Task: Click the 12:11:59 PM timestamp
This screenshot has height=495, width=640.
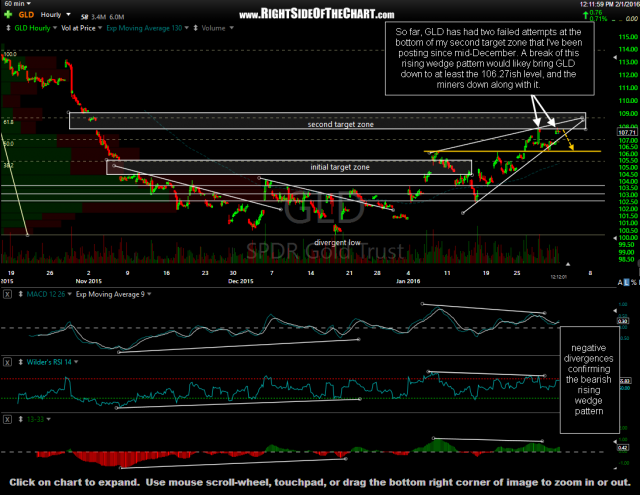Action: [597, 4]
